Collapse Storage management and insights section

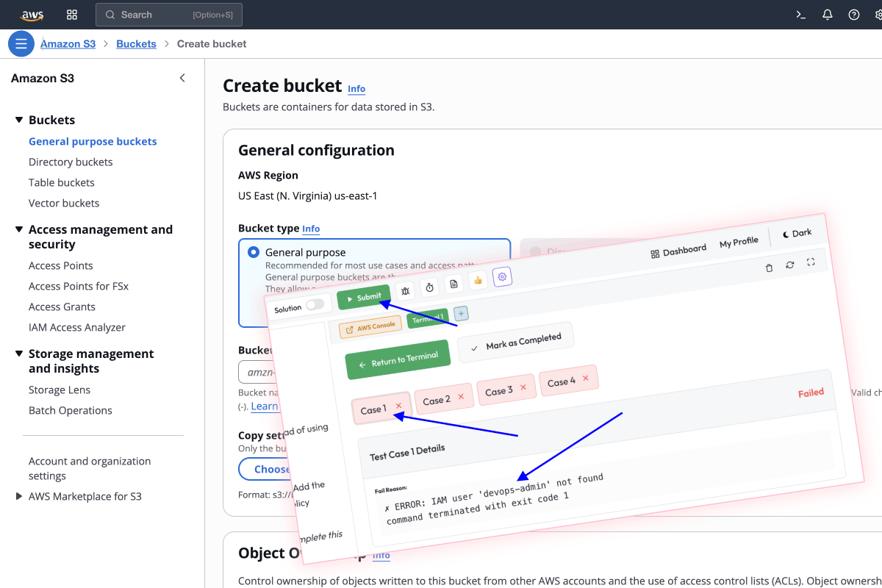click(x=19, y=354)
